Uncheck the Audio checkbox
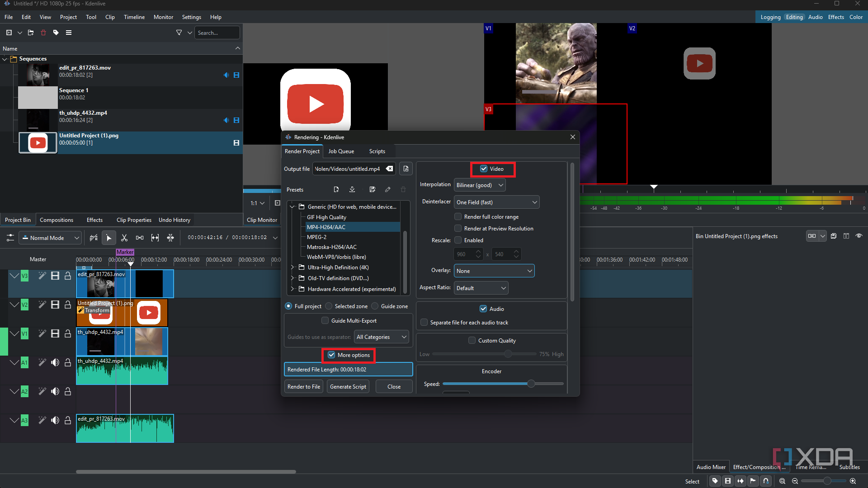868x488 pixels. tap(483, 309)
